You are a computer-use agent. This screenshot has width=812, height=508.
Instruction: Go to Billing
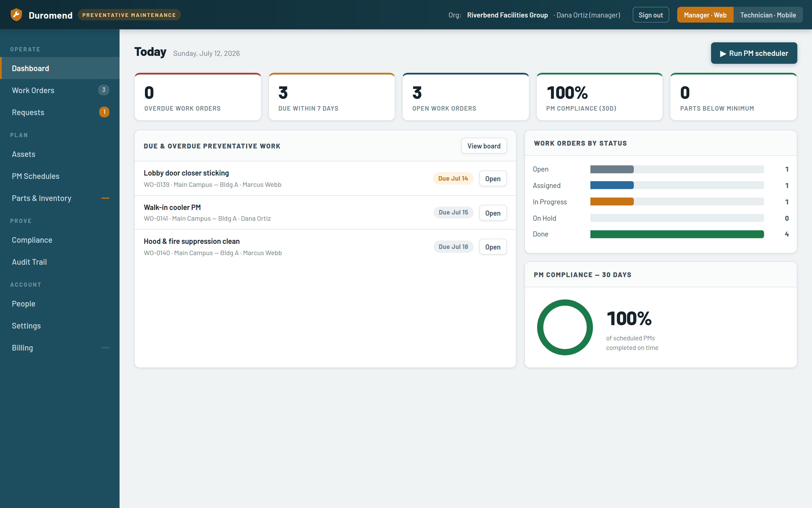click(x=60, y=348)
